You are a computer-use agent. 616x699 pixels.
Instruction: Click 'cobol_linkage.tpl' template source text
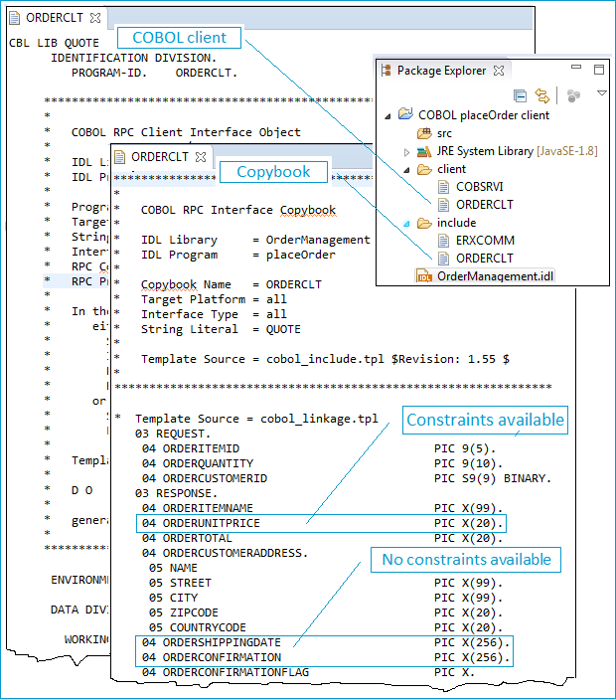(319, 419)
